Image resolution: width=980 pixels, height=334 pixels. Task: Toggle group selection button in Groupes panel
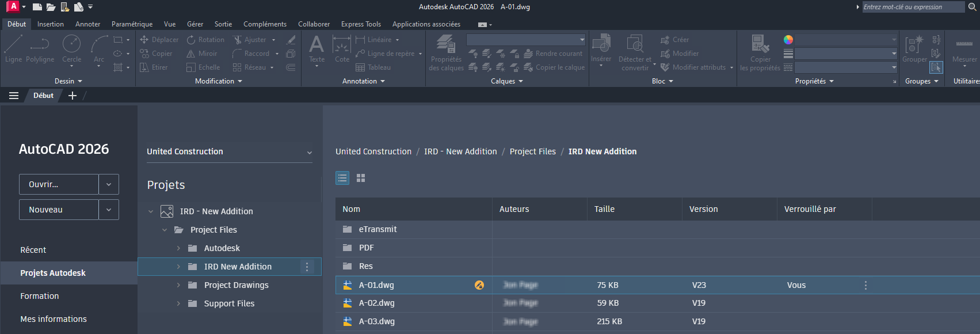[x=936, y=67]
